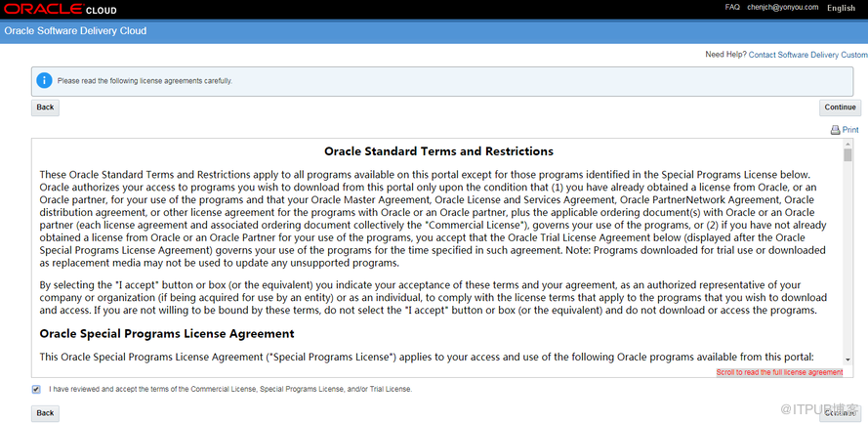Click the top Back button
This screenshot has height=424, width=868.
(x=45, y=107)
